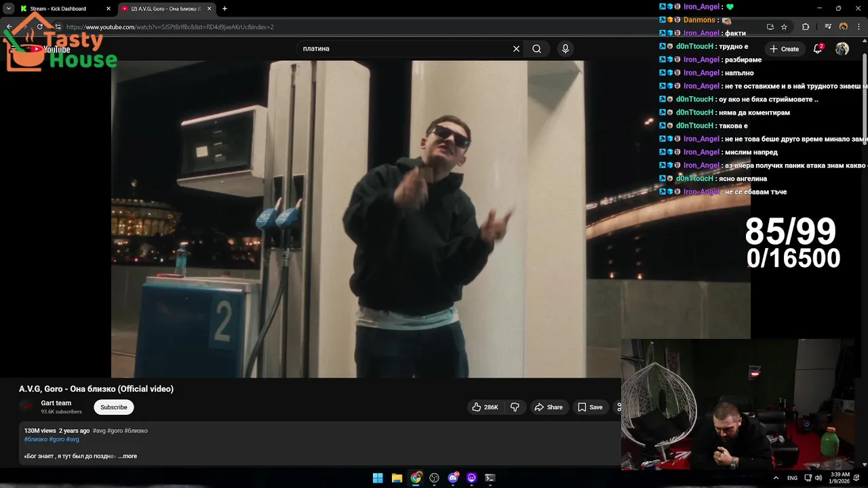
Task: Open the YouTube account avatar menu
Action: [x=842, y=49]
